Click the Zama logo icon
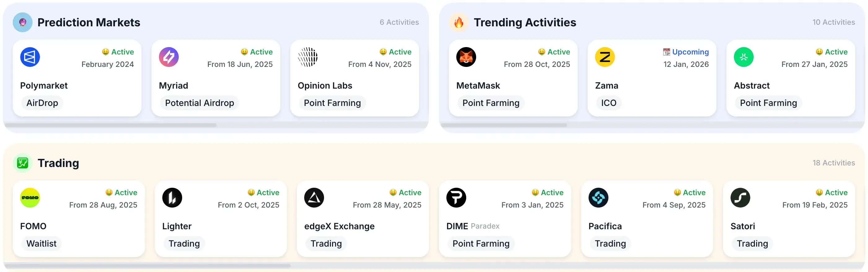 pyautogui.click(x=605, y=57)
